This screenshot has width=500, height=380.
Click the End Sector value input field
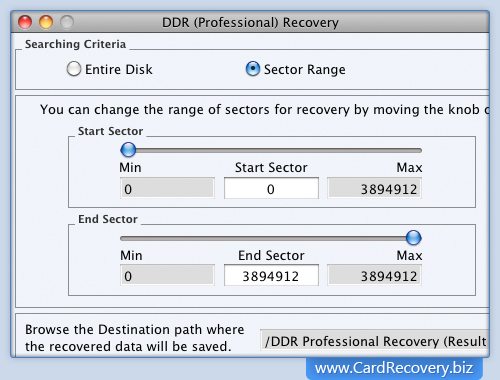tap(271, 275)
